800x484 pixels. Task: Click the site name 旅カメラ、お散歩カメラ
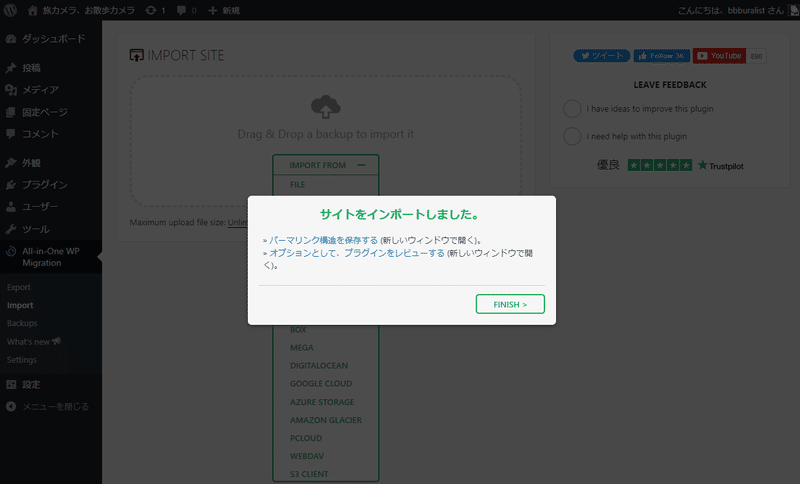88,10
